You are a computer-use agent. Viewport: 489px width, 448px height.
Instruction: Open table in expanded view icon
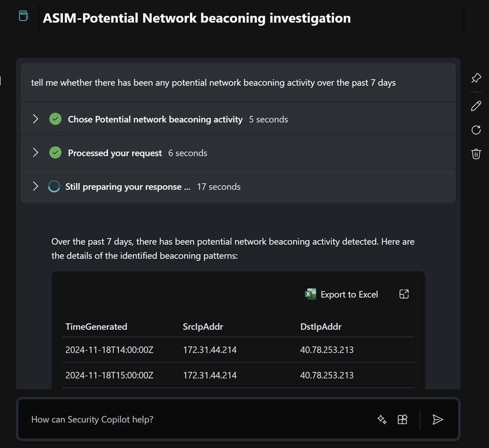click(404, 294)
